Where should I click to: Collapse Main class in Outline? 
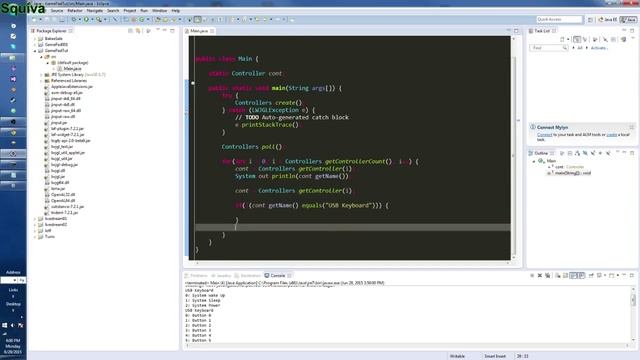point(533,161)
